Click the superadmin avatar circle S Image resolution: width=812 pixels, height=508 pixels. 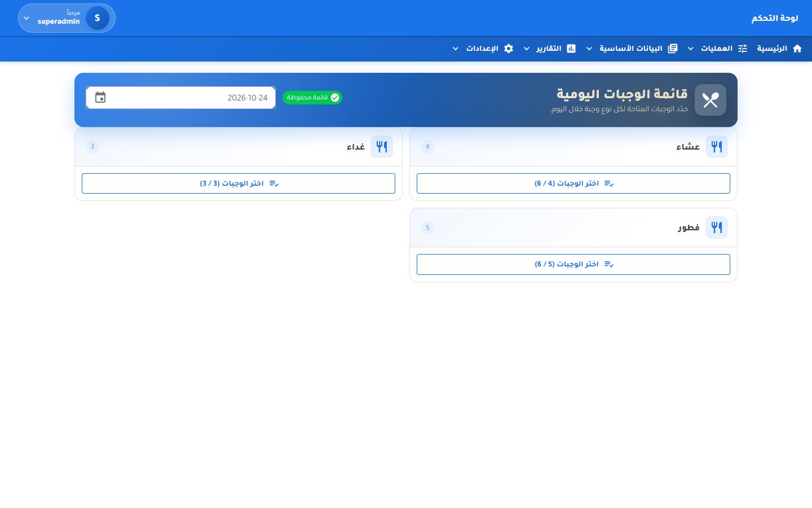click(x=98, y=18)
